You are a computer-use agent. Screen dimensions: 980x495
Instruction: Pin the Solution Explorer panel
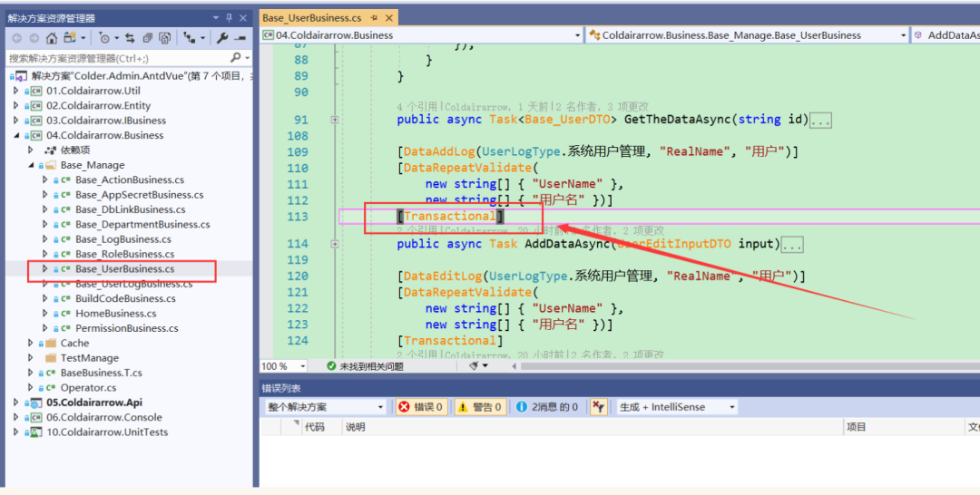click(x=229, y=18)
